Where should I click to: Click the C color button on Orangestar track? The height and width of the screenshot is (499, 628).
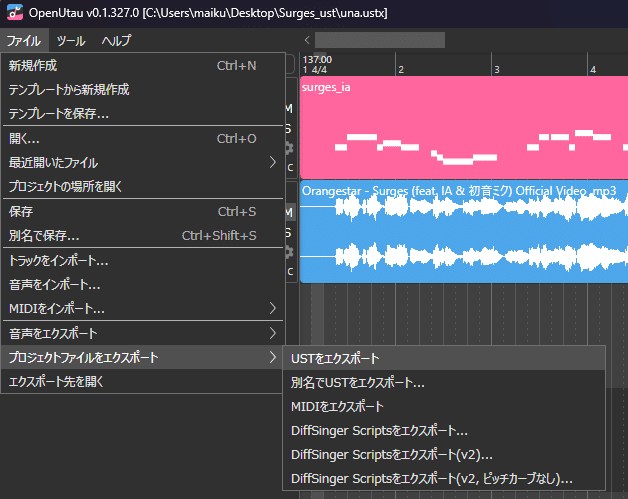click(x=290, y=271)
